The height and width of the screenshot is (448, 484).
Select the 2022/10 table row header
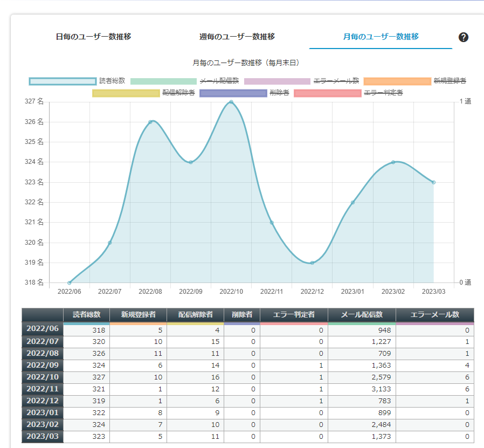(x=43, y=377)
